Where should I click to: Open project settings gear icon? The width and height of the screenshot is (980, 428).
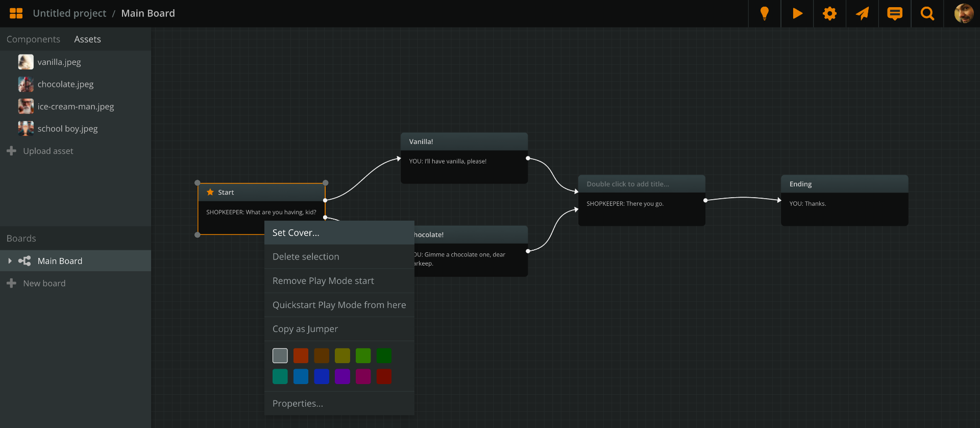tap(829, 13)
